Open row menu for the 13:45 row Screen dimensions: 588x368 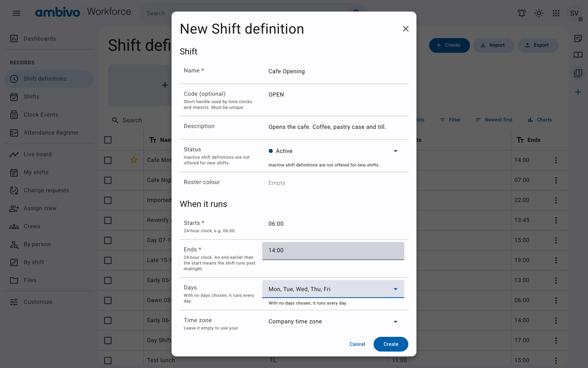[x=556, y=220]
